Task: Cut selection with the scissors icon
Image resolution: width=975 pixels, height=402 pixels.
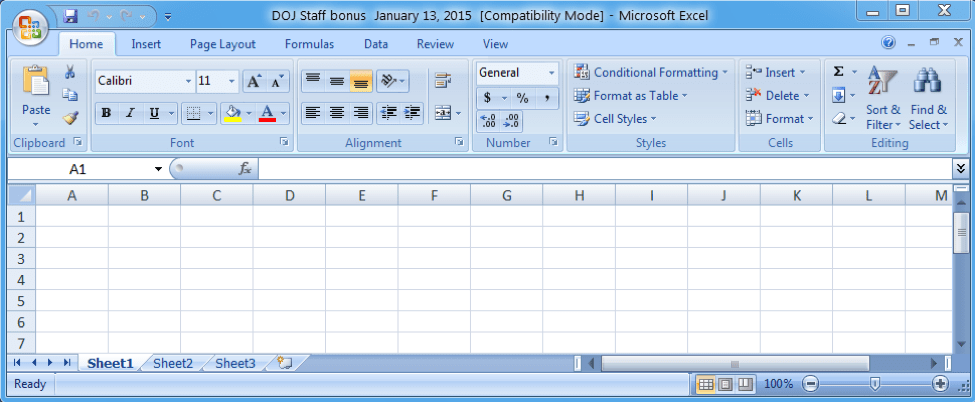Action: point(70,72)
